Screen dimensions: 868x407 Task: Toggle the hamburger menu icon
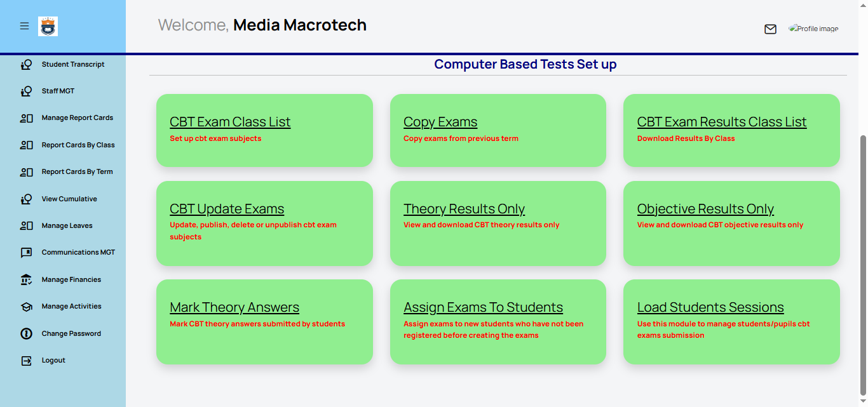[x=24, y=26]
